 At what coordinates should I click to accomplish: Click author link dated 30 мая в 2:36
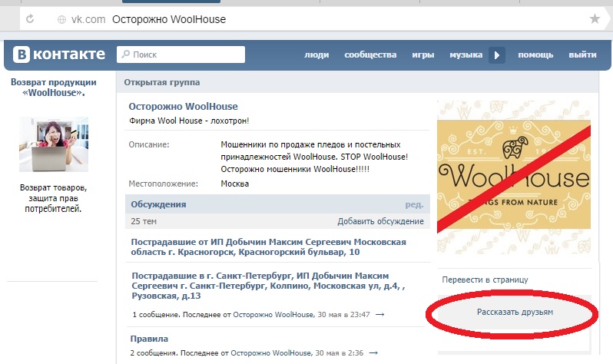pyautogui.click(x=271, y=353)
